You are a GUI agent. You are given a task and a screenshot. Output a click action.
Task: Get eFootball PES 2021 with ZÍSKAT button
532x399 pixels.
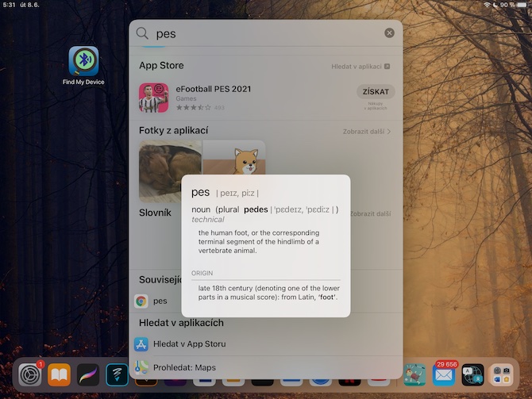coord(376,91)
